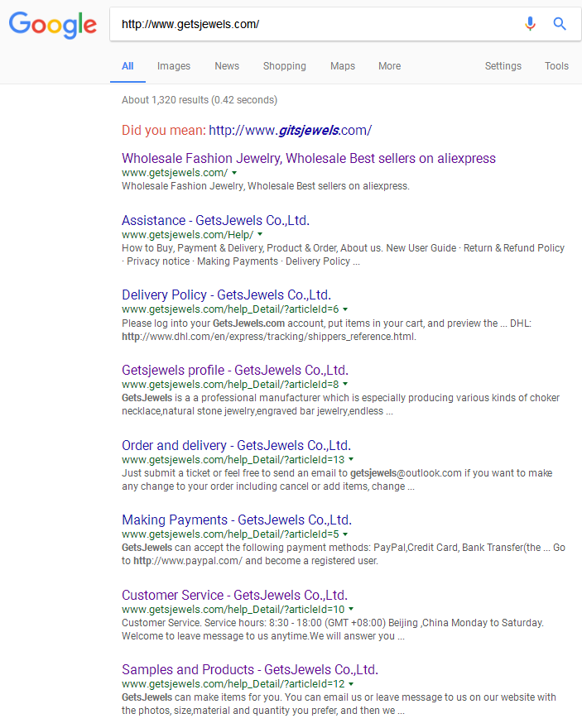Open the Shopping results tab
Image resolution: width=582 pixels, height=728 pixels.
pos(284,66)
